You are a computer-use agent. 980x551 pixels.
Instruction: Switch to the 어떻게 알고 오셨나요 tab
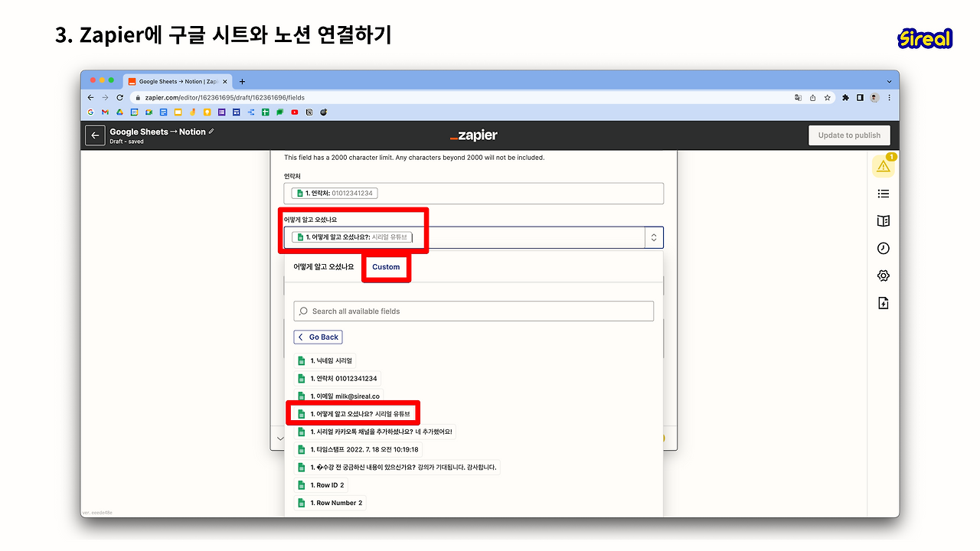click(324, 267)
